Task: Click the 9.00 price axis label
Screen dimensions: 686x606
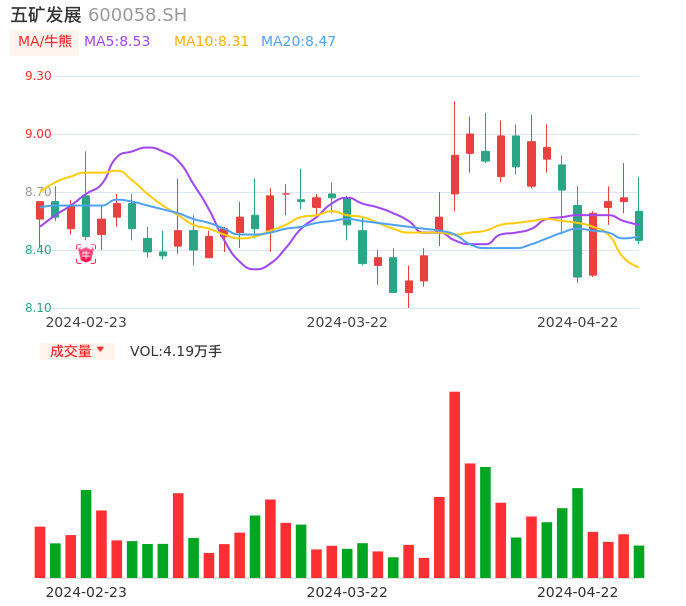Action: click(x=38, y=134)
